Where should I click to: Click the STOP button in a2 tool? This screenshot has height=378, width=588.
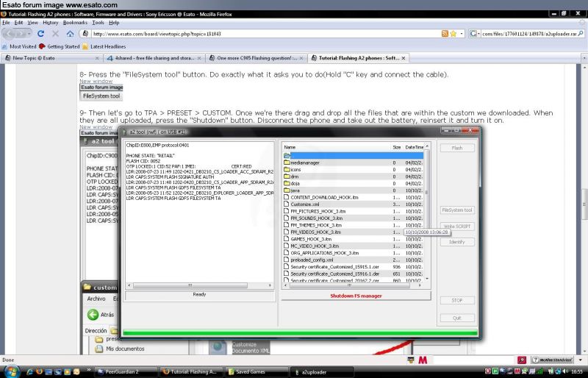coord(456,300)
